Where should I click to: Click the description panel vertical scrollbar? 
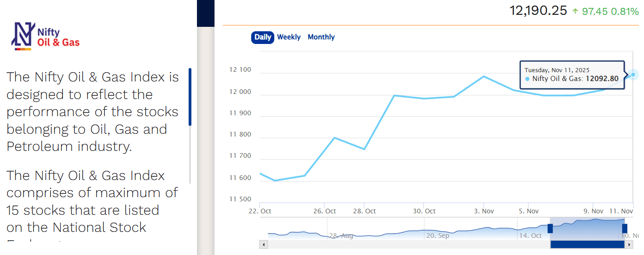coord(190,97)
